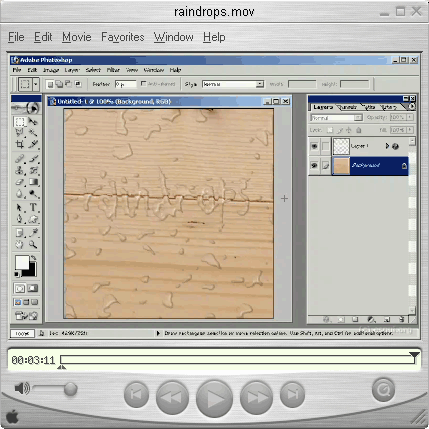
Task: Select the History Brush tool
Action: click(33, 170)
